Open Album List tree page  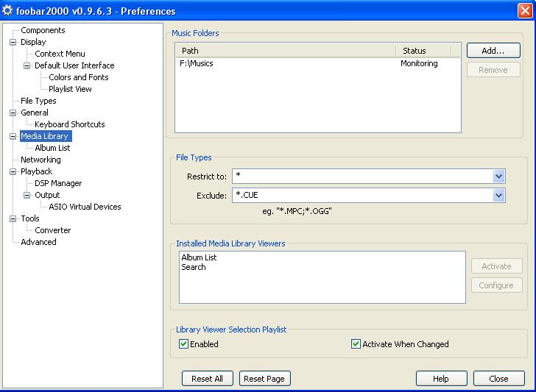(52, 148)
